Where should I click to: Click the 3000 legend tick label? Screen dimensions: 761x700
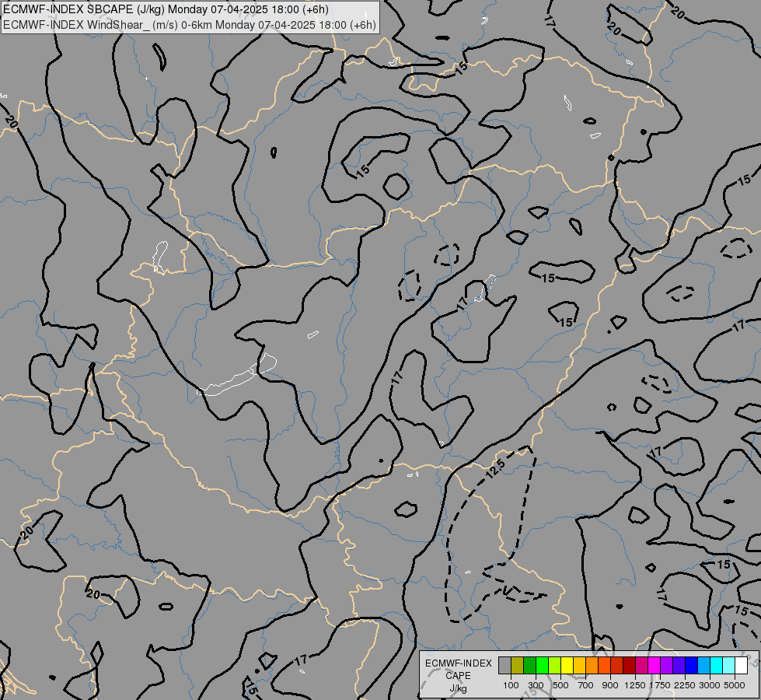tap(710, 685)
